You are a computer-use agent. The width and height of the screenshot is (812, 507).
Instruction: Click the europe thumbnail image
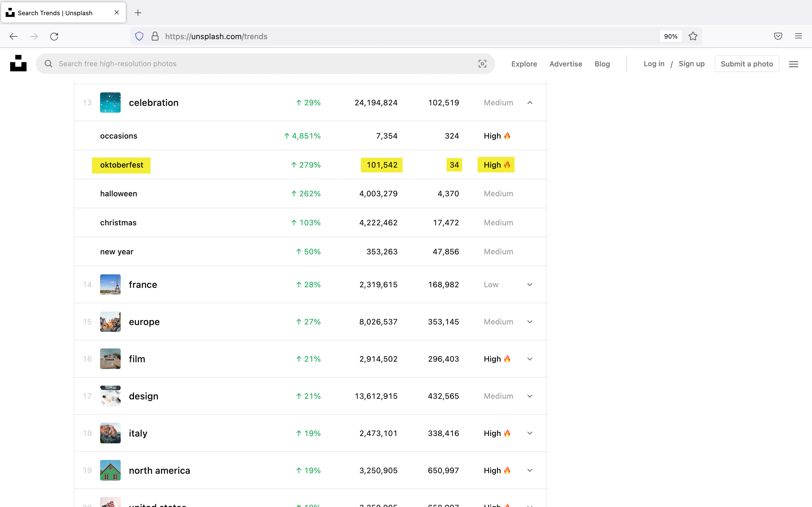tap(111, 322)
